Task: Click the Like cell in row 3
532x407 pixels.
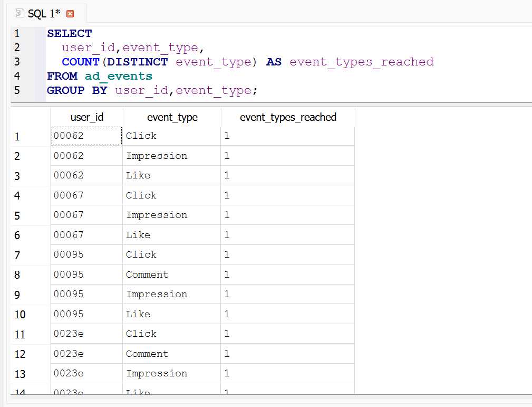Action: click(138, 175)
